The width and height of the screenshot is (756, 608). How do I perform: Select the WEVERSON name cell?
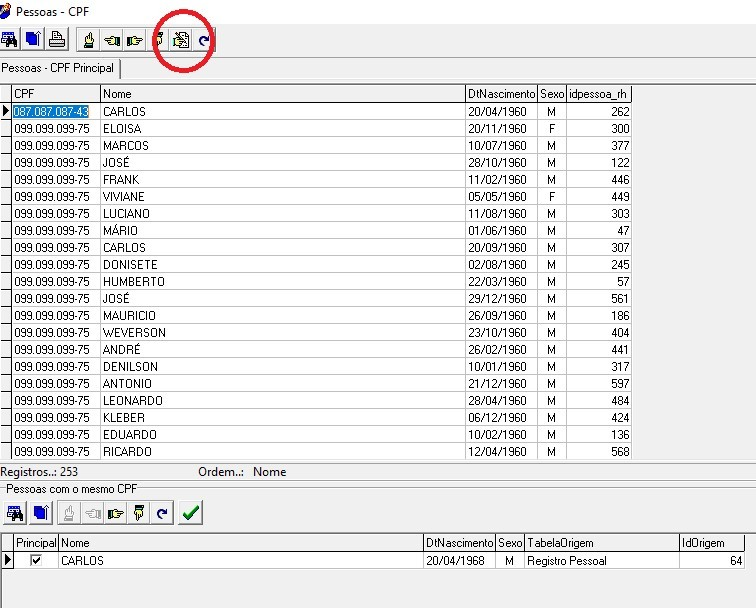(134, 332)
